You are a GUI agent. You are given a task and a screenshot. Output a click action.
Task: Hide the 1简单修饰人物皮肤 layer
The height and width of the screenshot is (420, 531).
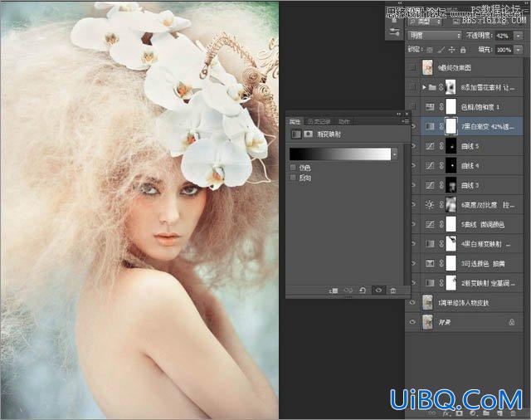coord(412,302)
